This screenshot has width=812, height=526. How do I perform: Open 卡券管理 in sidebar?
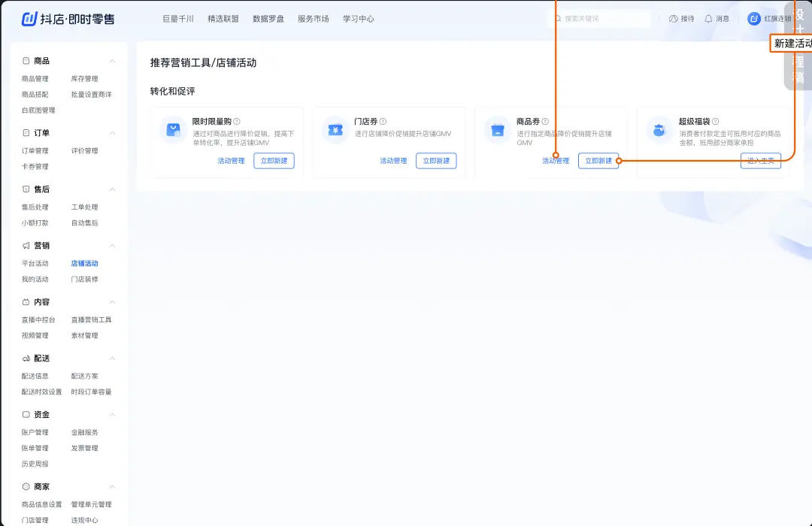tap(35, 167)
